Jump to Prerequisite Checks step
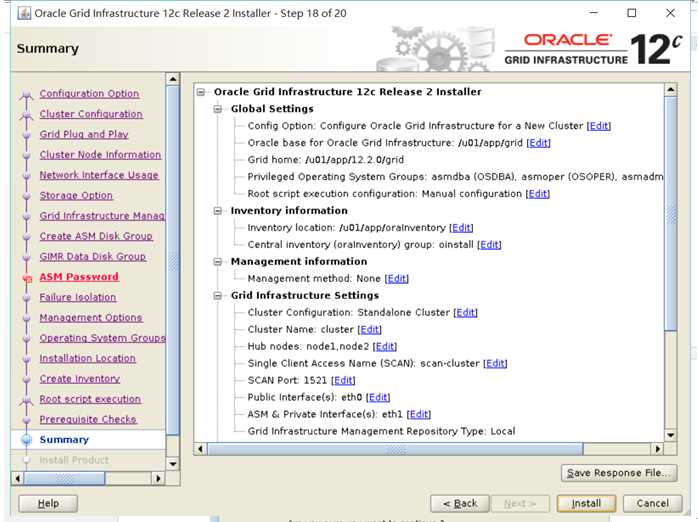Viewport: 698px width, 522px height. coord(88,420)
